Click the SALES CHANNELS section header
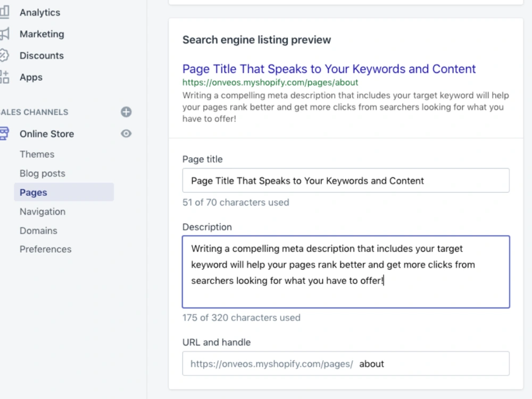The height and width of the screenshot is (399, 532). [34, 112]
